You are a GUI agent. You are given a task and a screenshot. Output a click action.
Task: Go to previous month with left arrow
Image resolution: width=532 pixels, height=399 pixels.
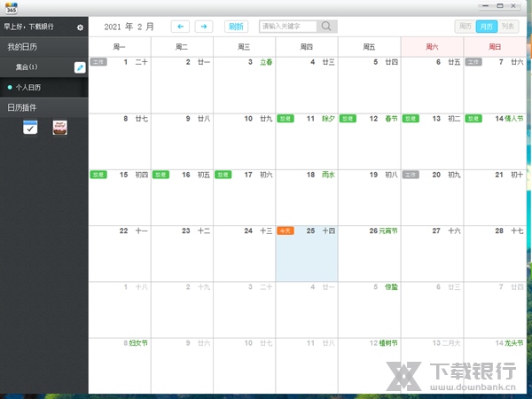point(180,27)
